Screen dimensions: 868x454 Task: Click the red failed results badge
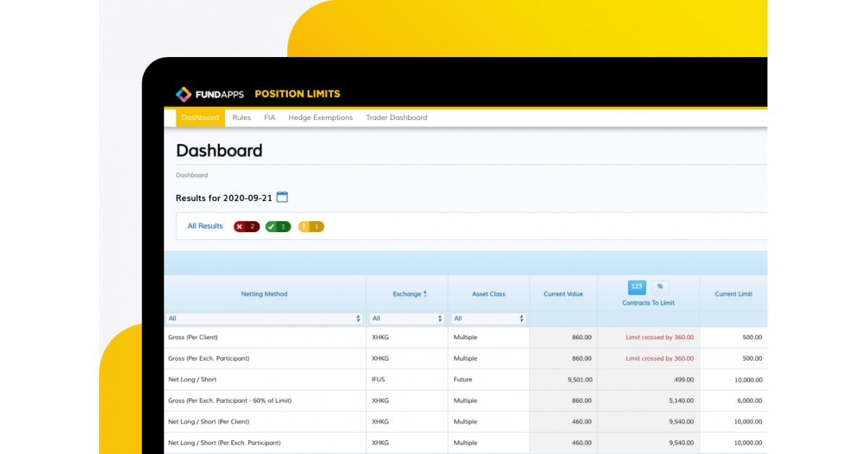point(245,226)
